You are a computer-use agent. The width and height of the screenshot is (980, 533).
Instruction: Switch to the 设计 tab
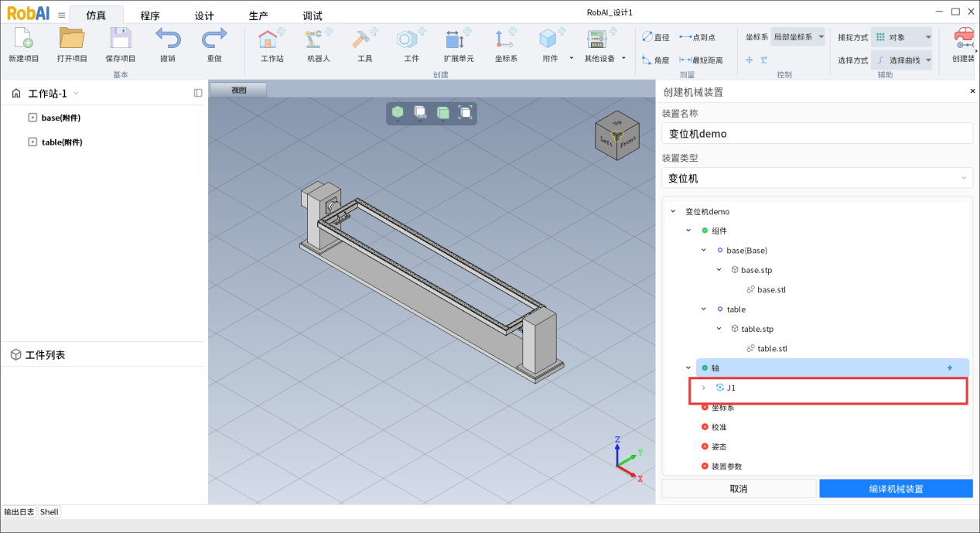click(x=204, y=15)
